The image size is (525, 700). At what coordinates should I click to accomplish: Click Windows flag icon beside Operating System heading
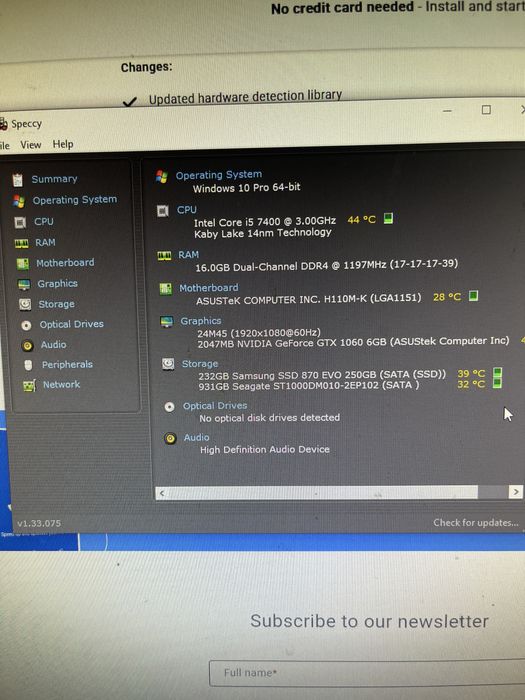point(162,177)
